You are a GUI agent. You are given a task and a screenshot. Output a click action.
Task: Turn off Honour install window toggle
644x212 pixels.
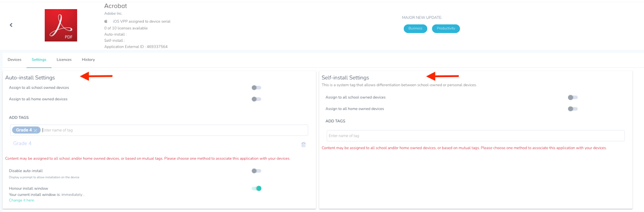[257, 188]
